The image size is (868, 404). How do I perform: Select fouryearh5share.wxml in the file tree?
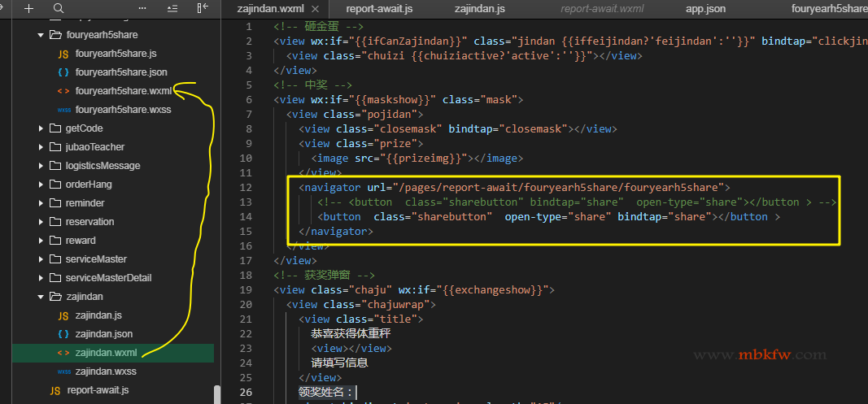[123, 91]
